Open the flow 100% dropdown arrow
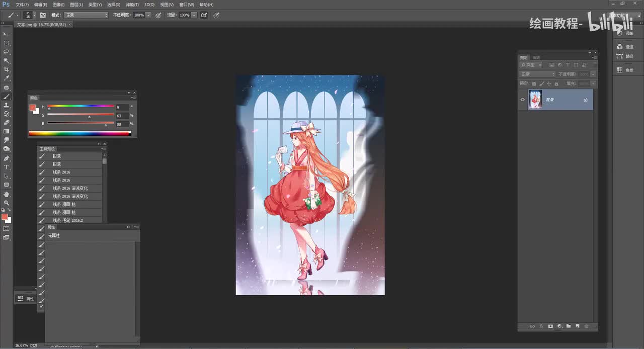 (194, 15)
